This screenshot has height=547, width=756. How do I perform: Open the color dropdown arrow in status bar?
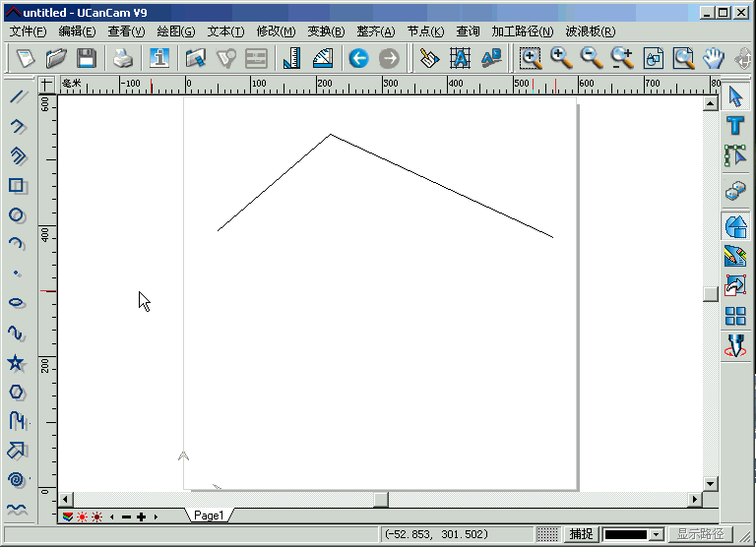[656, 534]
